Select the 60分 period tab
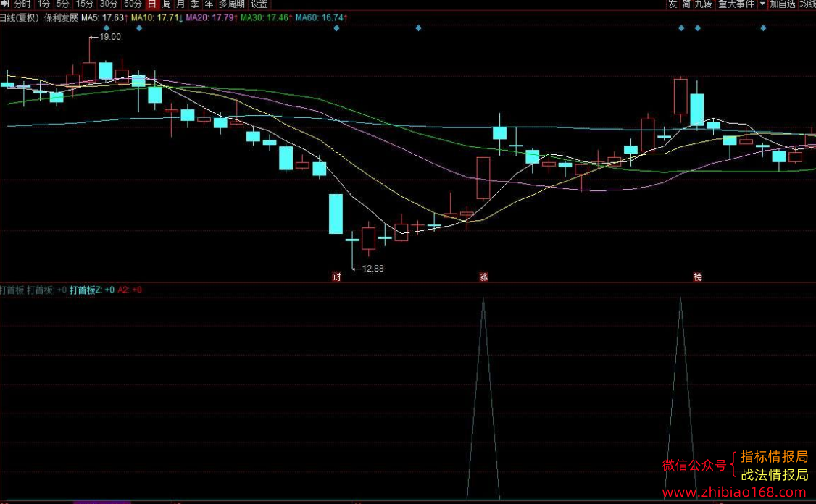816x504 pixels. (x=133, y=4)
